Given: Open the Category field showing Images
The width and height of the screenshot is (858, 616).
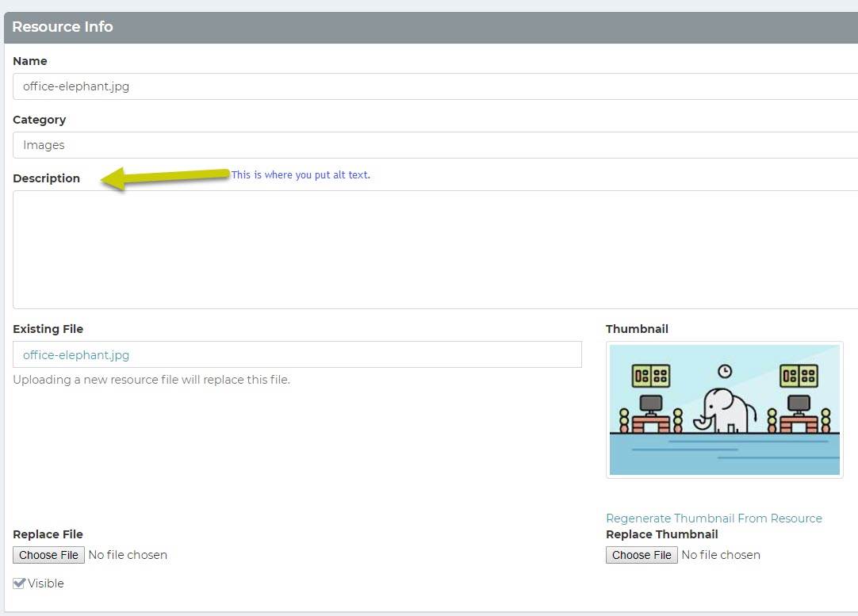Looking at the screenshot, I should [x=435, y=145].
